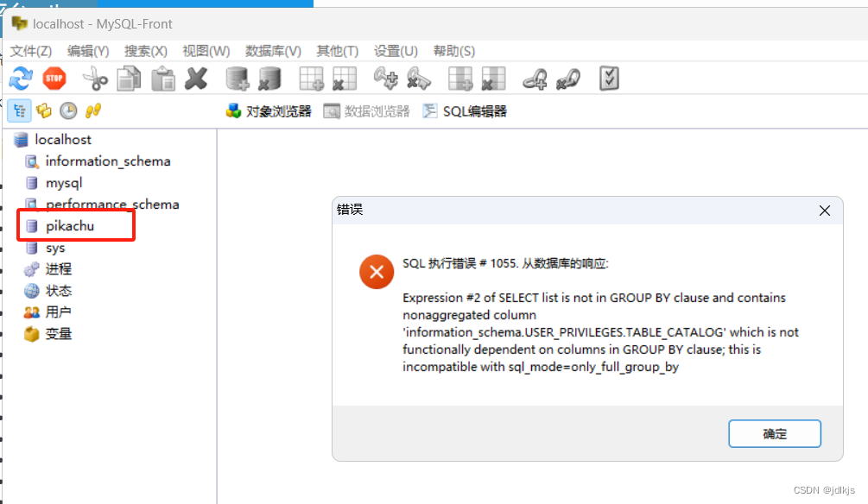The width and height of the screenshot is (868, 504).
Task: Select the Cut scissors icon
Action: pos(95,79)
